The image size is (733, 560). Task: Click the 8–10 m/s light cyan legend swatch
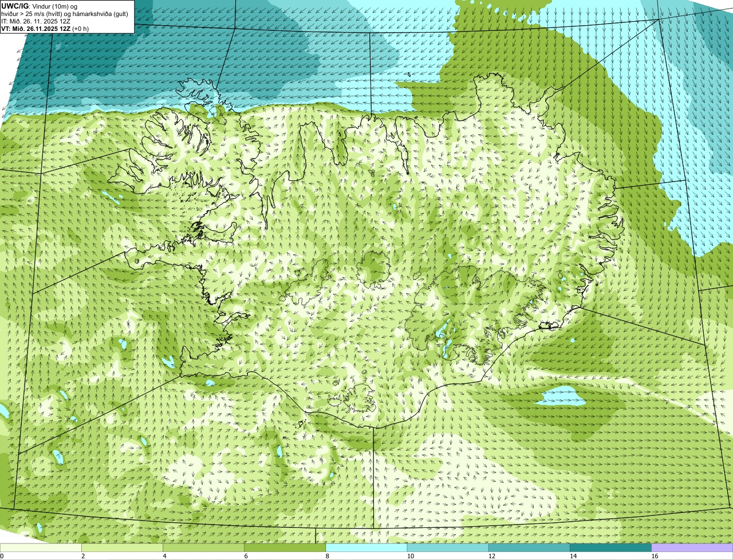366,548
